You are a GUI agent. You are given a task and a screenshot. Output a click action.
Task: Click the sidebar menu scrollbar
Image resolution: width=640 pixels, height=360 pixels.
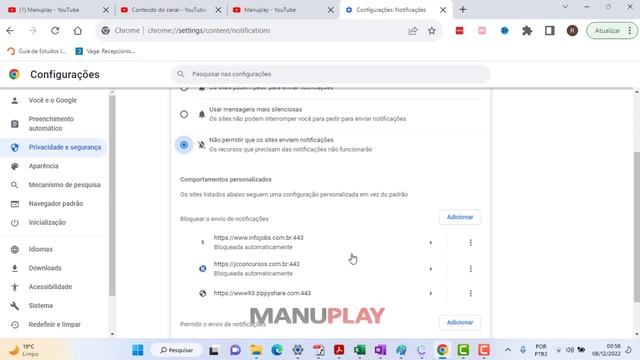point(112,196)
